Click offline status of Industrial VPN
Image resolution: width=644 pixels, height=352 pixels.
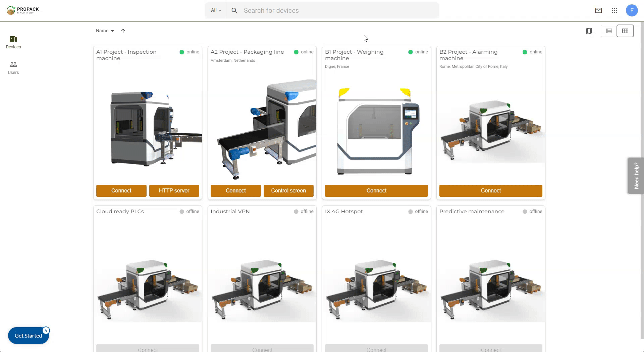click(304, 212)
